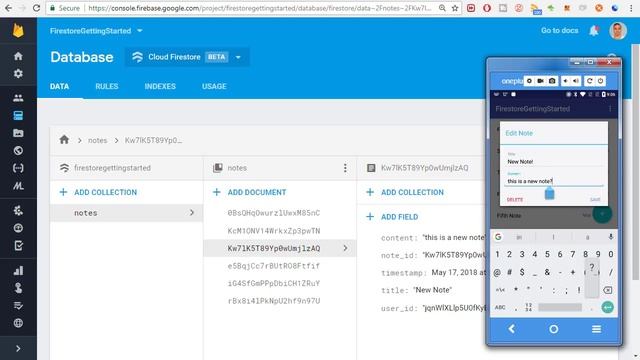This screenshot has width=640, height=360.
Task: Click the note content input field
Action: click(x=554, y=181)
